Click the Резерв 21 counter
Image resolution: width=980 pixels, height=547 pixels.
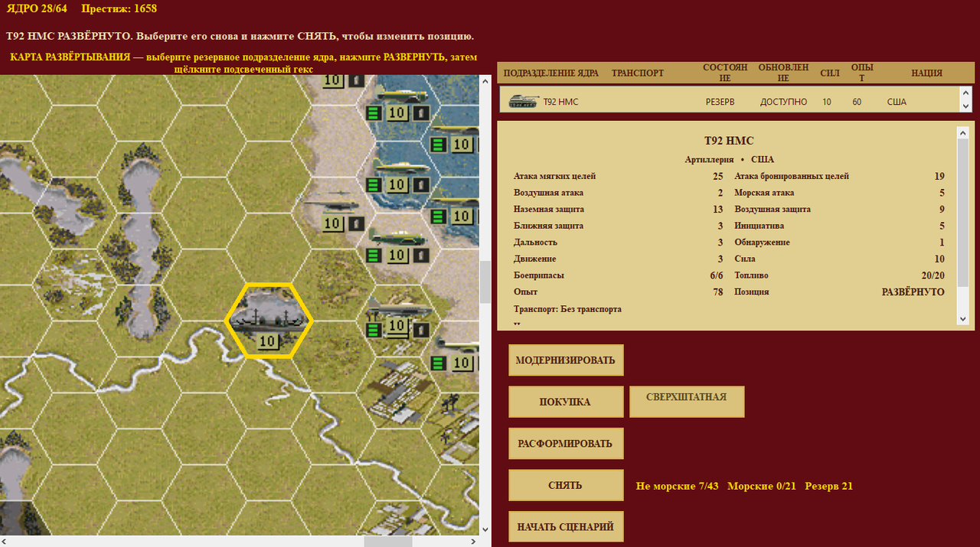click(x=829, y=486)
